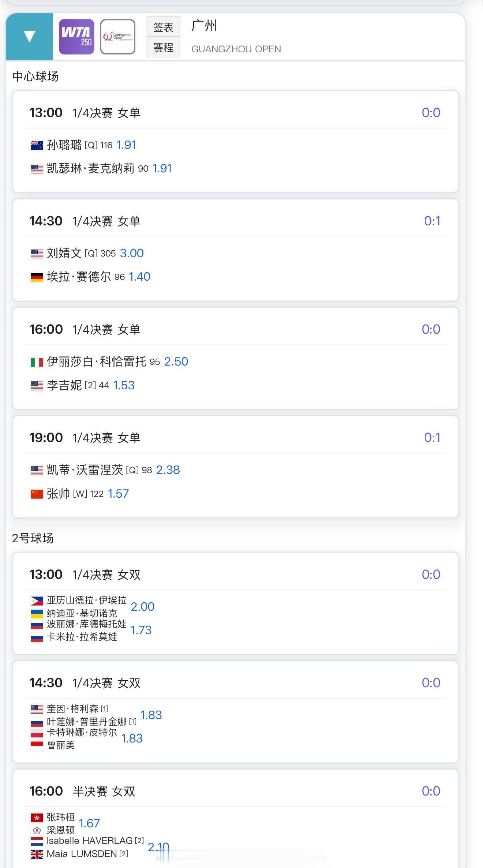This screenshot has height=868, width=483.
Task: Click the UK flag beside Maia LUMSDEN
Action: coord(37,854)
